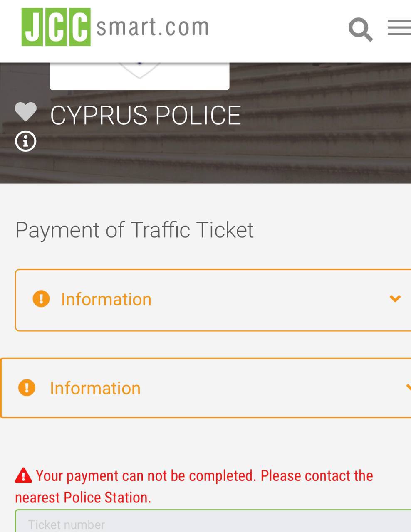Viewport: 411px width, 532px height.
Task: Click the red warning triangle icon
Action: pyautogui.click(x=23, y=475)
